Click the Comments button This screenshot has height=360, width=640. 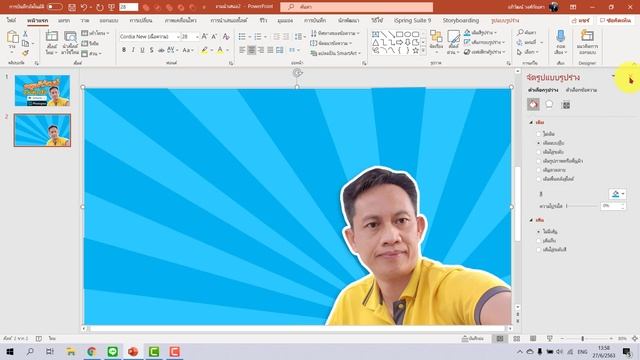616,20
